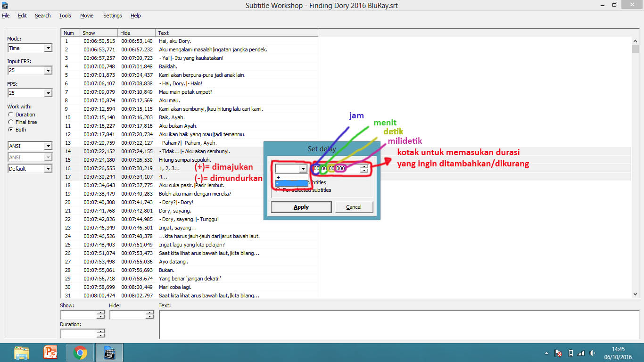Click the Text column header
Image resolution: width=644 pixels, height=362 pixels.
click(237, 33)
